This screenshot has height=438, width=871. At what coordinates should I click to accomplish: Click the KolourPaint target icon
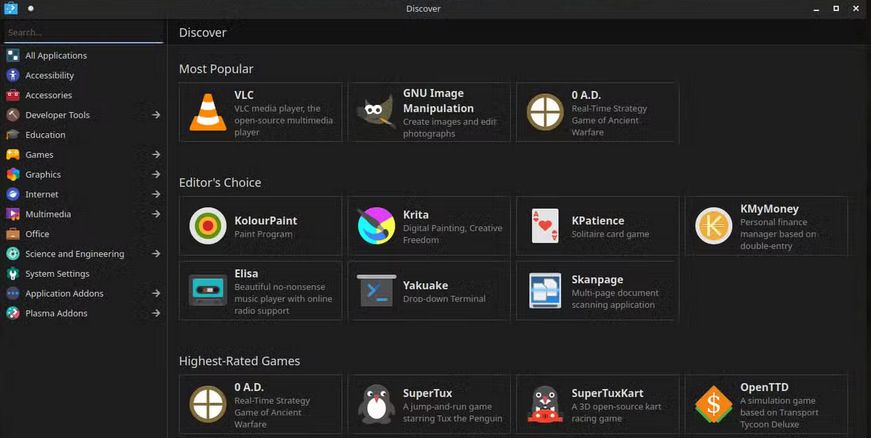[208, 226]
